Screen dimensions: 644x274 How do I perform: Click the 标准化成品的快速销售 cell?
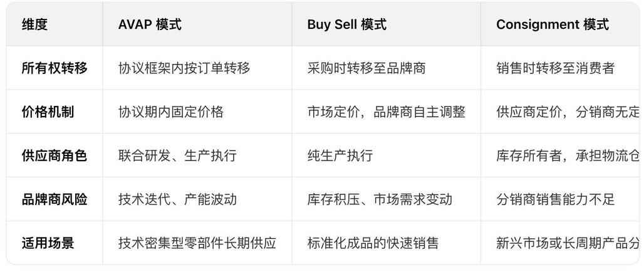373,243
